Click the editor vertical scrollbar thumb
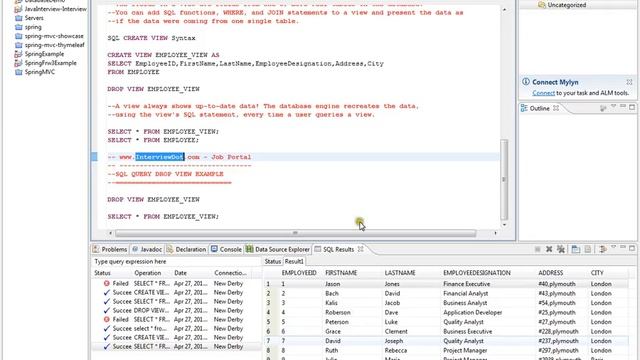640x360 pixels. pyautogui.click(x=504, y=180)
